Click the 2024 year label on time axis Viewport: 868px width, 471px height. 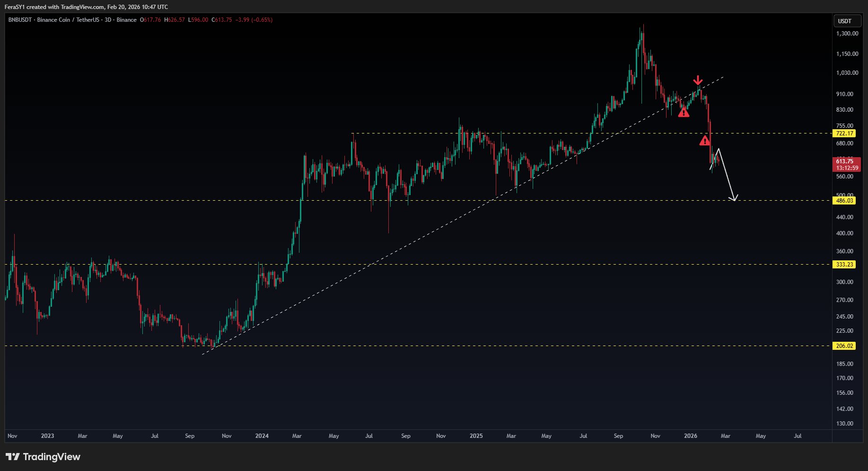262,436
